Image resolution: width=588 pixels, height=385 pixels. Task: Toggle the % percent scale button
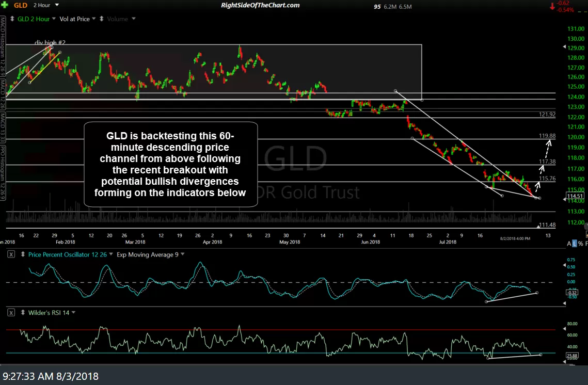580,244
